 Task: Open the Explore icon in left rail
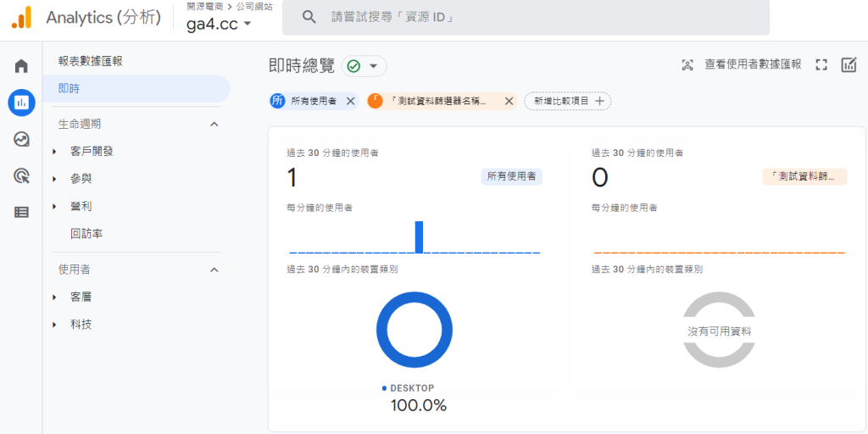(x=21, y=139)
